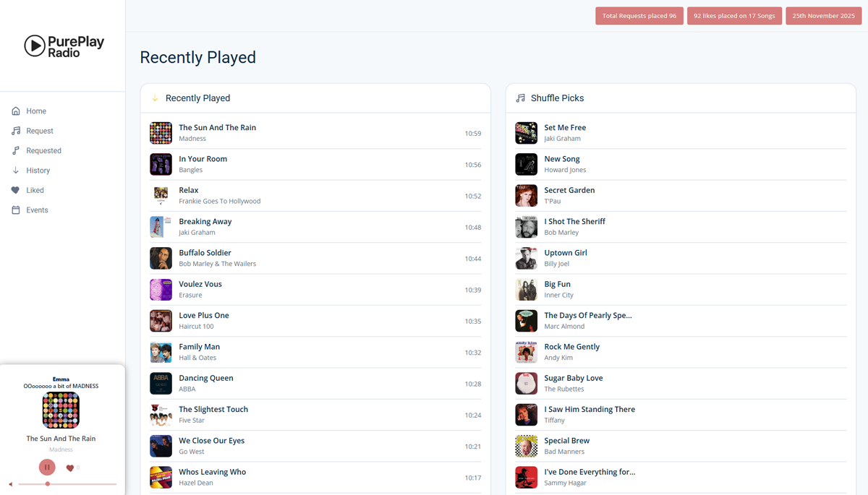Click the Shuffle Picks panel music icon
The image size is (868, 495).
tap(520, 98)
